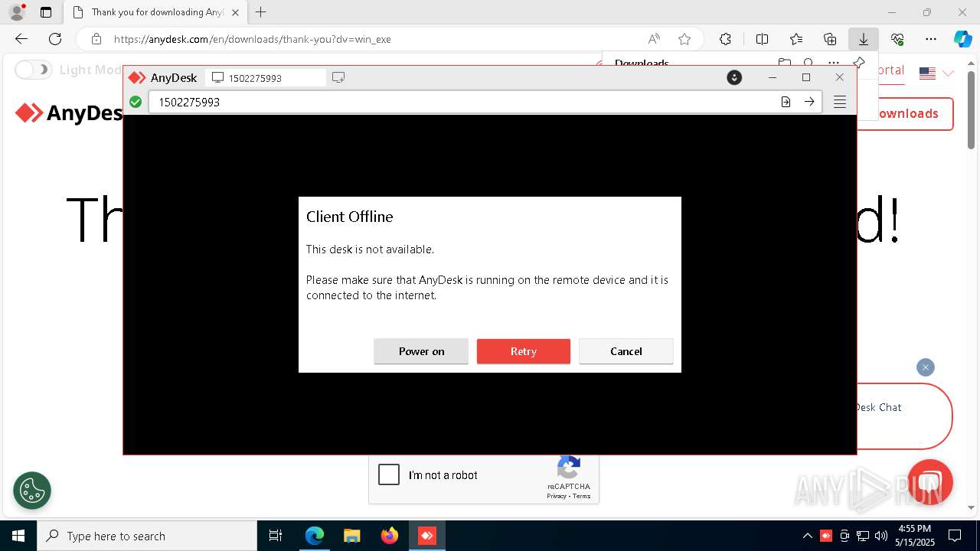Screen dimensions: 980x551
Task: Click reCAPTCHA Terms link
Action: (582, 496)
